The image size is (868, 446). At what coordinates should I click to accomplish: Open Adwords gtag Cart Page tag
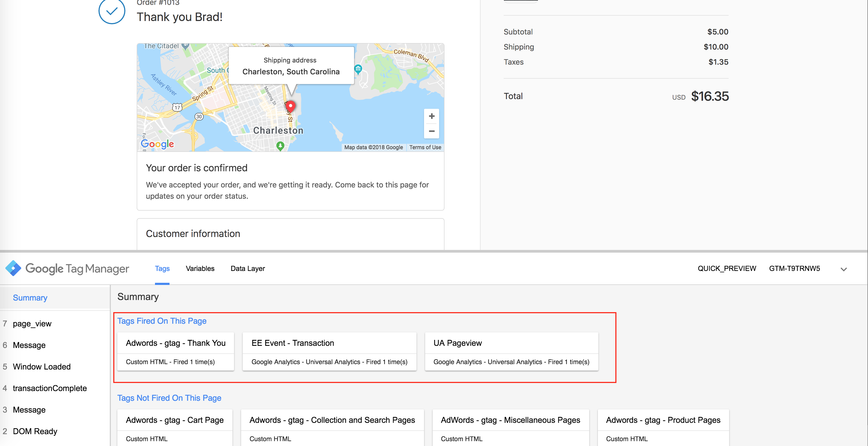[175, 428]
